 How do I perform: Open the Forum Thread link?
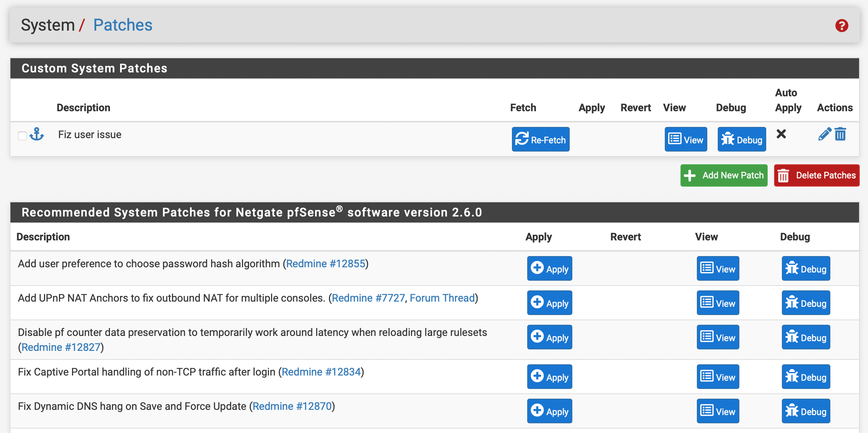point(442,298)
